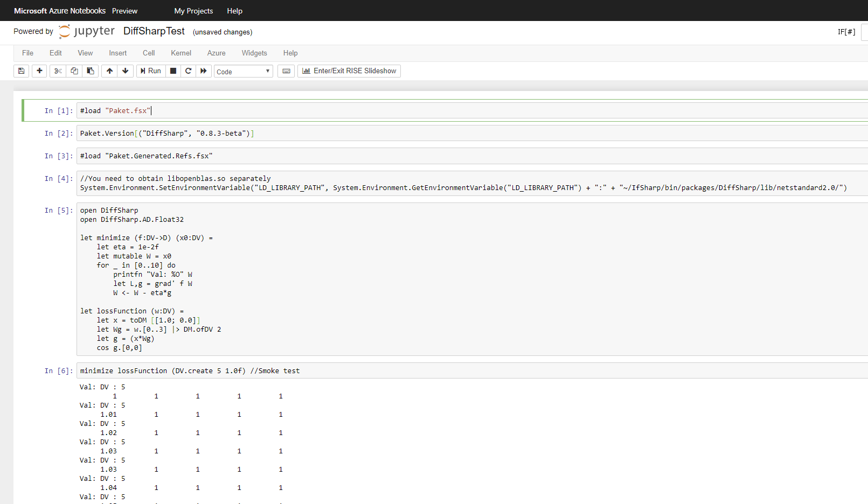Image resolution: width=868 pixels, height=504 pixels.
Task: Paste a cell using the clipboard icon
Action: [90, 71]
